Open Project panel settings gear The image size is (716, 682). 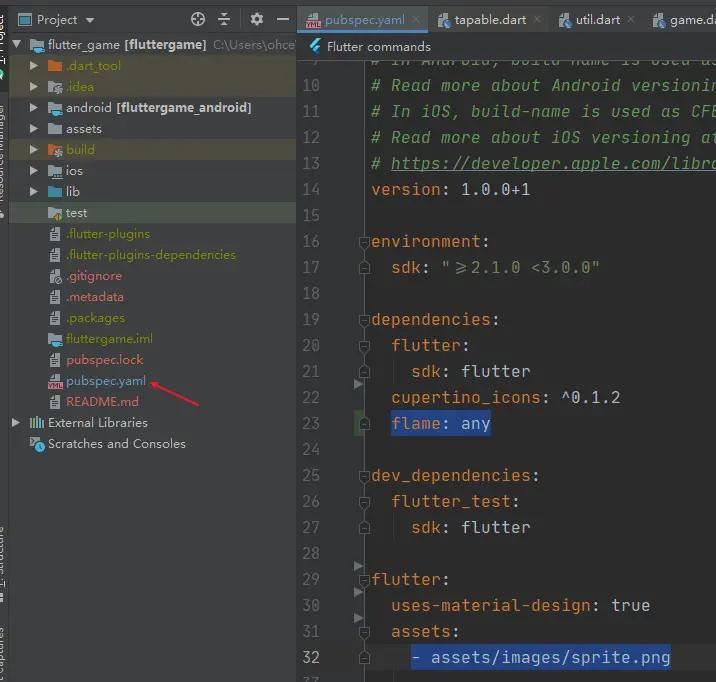click(257, 19)
